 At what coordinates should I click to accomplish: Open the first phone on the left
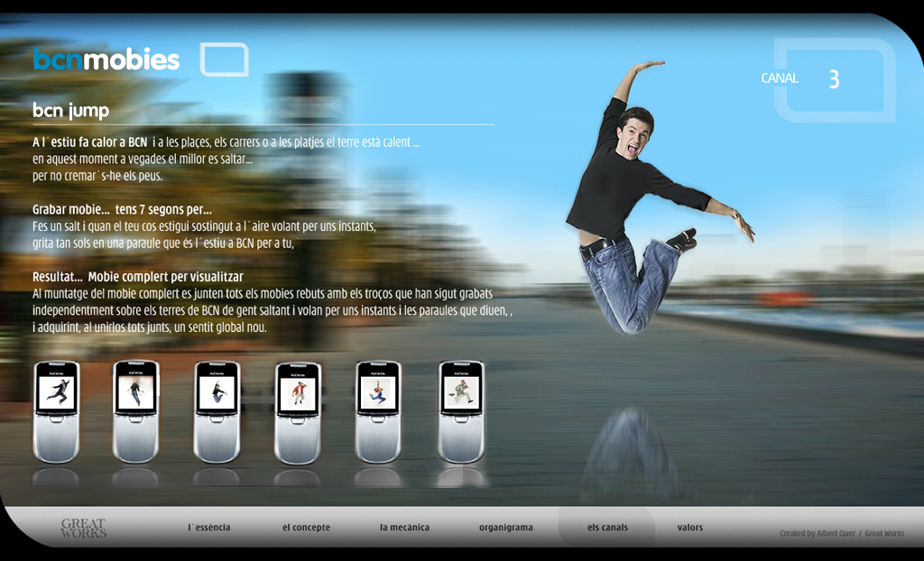57,410
